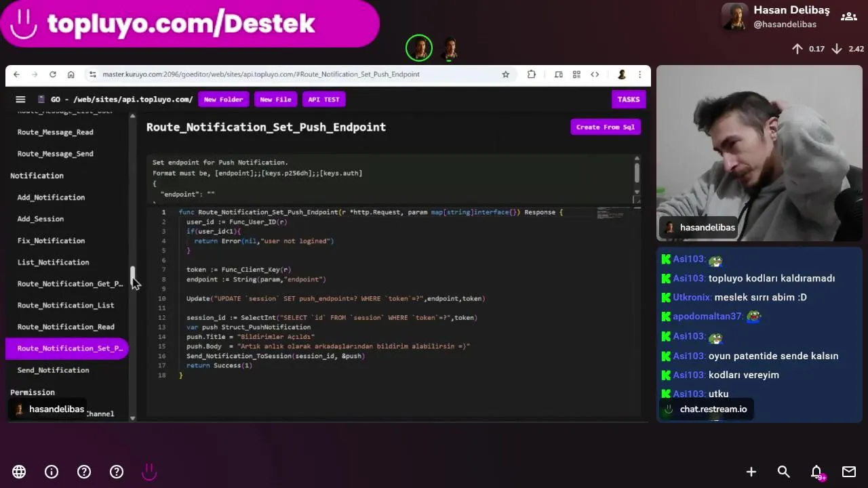Open the TASKS button
The height and width of the screenshot is (488, 868).
(629, 100)
